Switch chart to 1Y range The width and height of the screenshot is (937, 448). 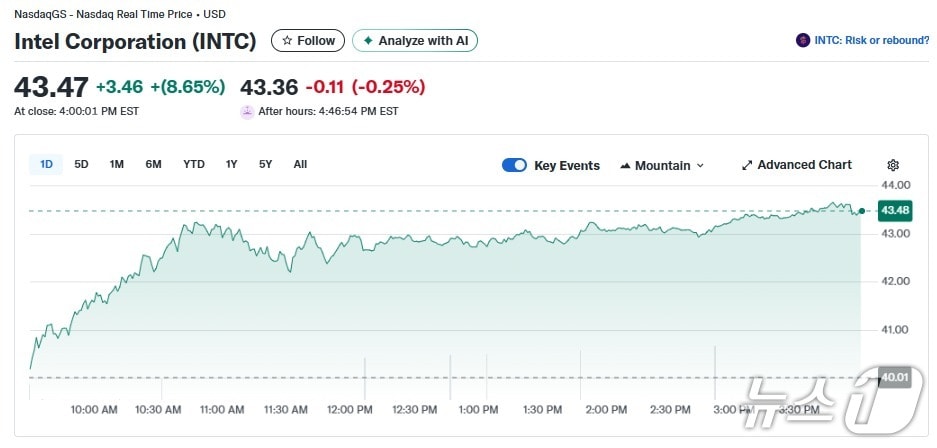(231, 164)
